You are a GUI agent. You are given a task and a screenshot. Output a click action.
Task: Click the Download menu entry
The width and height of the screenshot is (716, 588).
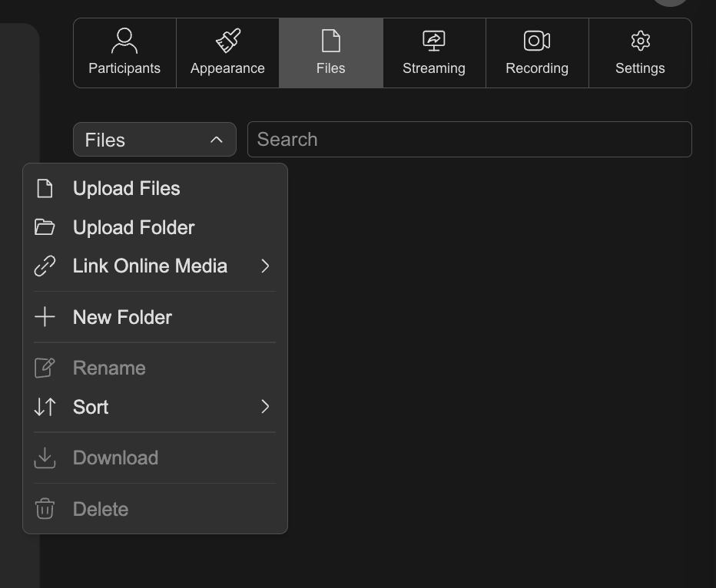coord(154,458)
